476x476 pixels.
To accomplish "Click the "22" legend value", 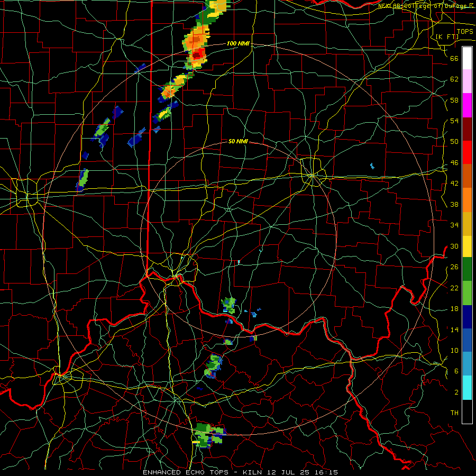I will click(454, 288).
